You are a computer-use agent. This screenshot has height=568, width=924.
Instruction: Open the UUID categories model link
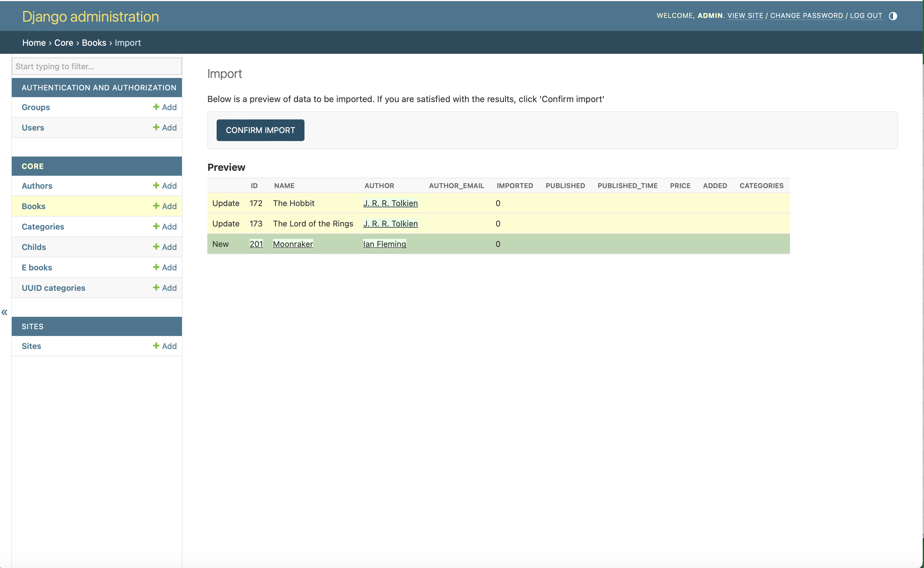click(53, 288)
